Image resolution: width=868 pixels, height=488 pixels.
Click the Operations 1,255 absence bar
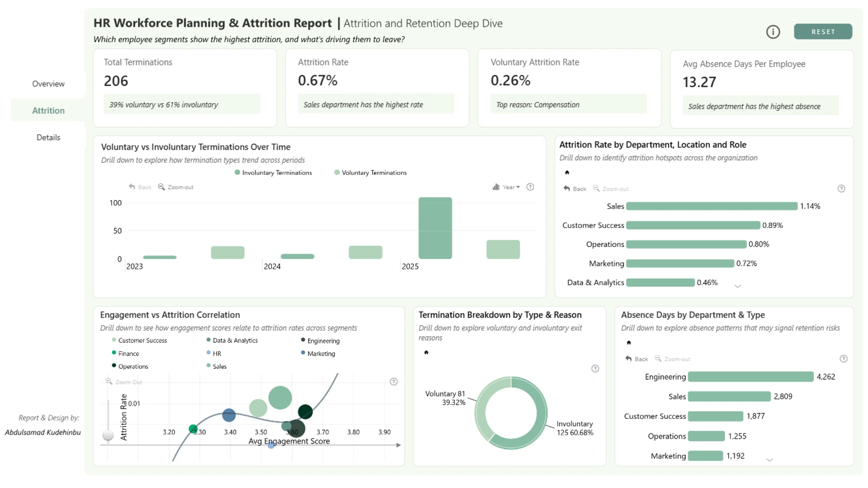tap(707, 436)
